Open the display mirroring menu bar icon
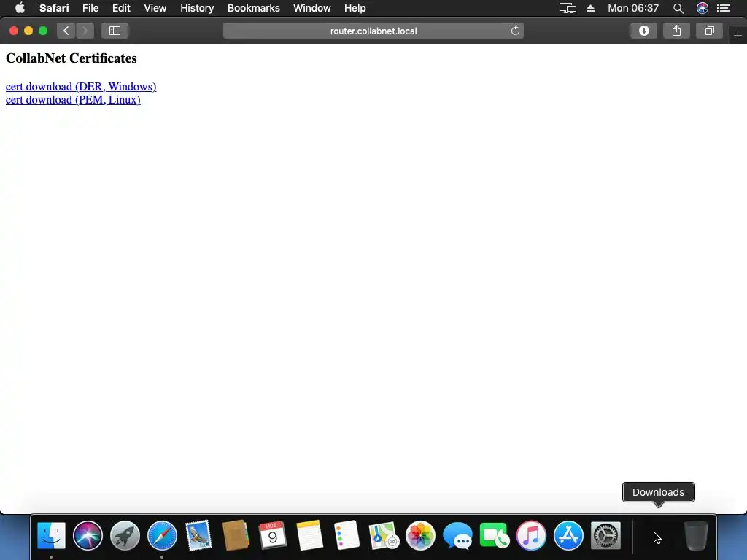Screen dimensions: 747x560 tap(568, 8)
